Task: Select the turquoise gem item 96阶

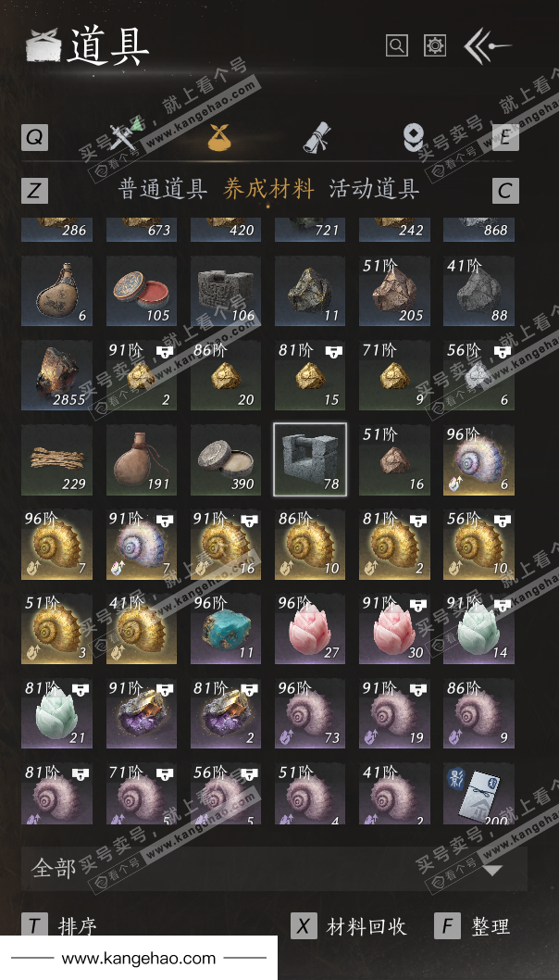Action: pyautogui.click(x=226, y=628)
